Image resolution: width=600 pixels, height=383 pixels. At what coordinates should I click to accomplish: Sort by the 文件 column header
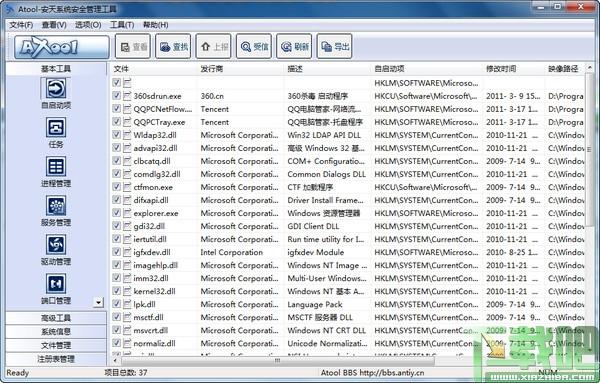click(154, 69)
